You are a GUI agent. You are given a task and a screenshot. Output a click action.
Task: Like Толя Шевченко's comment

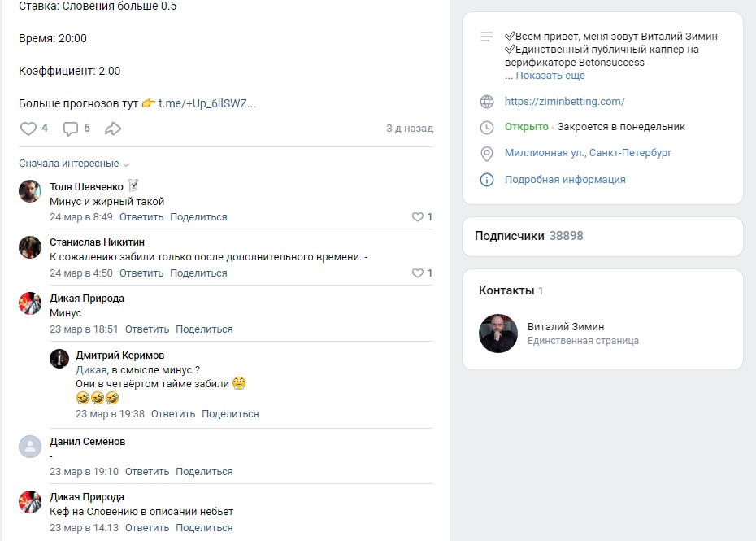[x=418, y=217]
